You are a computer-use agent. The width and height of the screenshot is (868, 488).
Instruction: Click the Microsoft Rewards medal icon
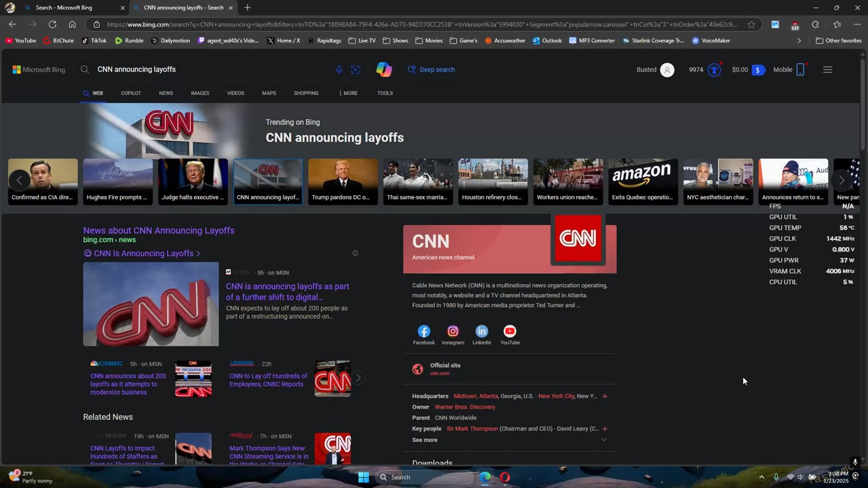(x=714, y=70)
